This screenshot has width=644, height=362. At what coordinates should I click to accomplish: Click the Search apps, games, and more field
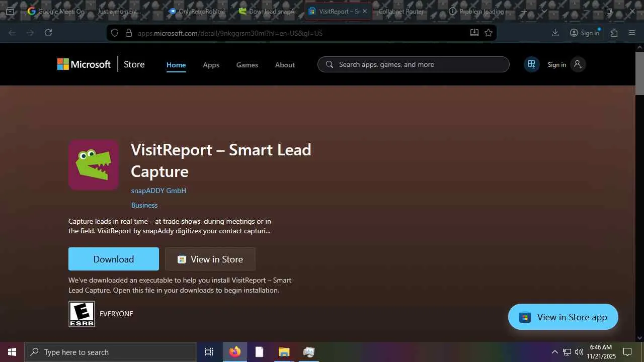tap(414, 64)
